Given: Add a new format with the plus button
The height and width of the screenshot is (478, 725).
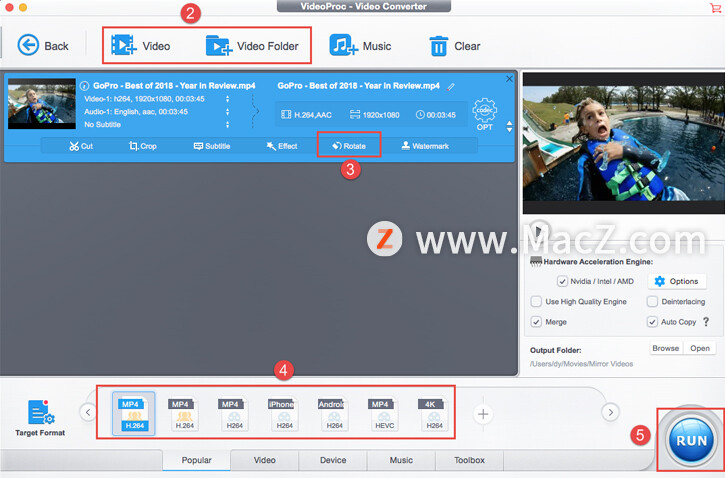Looking at the screenshot, I should click(483, 414).
